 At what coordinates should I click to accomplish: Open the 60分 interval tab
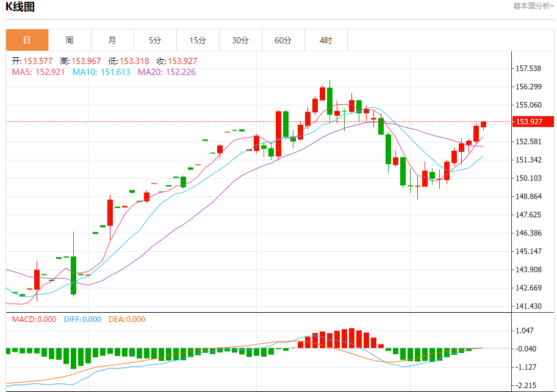(x=283, y=40)
